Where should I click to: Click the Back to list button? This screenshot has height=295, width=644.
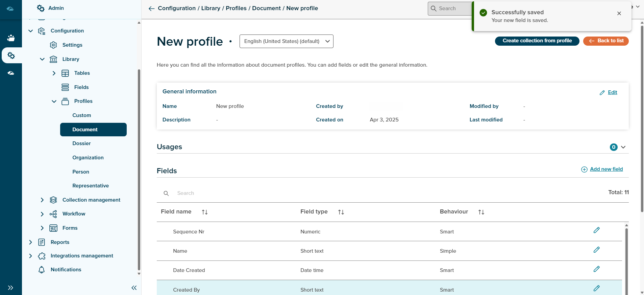[x=605, y=41]
